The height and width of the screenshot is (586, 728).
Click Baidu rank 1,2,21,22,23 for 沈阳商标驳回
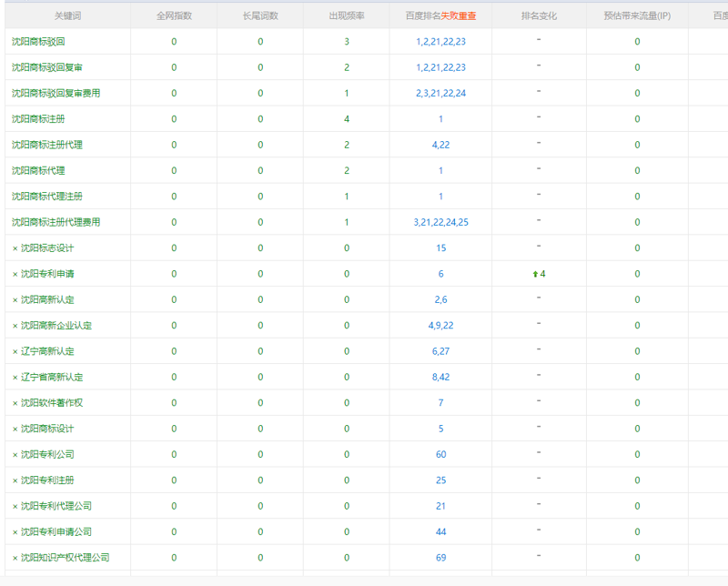click(x=440, y=42)
